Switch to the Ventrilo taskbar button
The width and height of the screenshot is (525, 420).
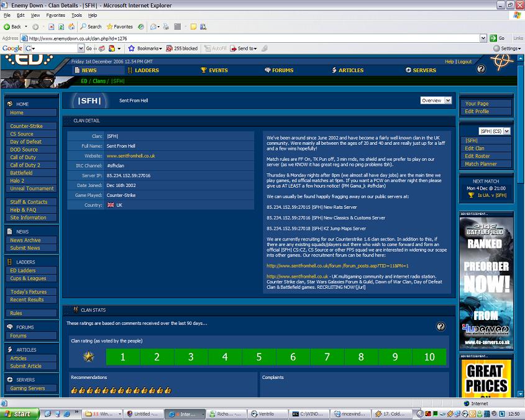coord(267,414)
